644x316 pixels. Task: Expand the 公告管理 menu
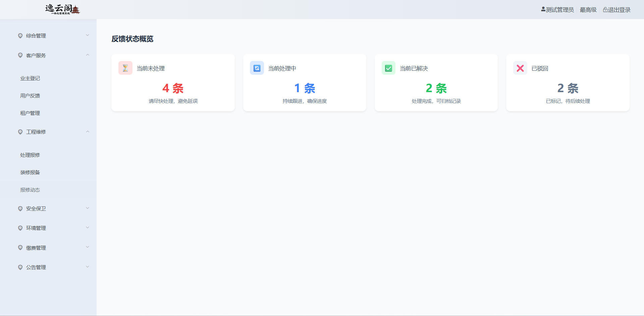coord(36,267)
